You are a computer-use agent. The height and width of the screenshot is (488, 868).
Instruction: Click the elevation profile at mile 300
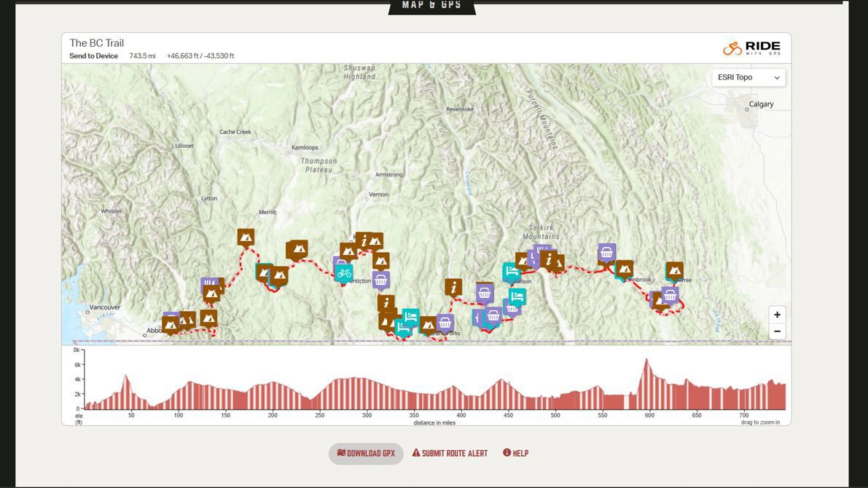tap(367, 393)
